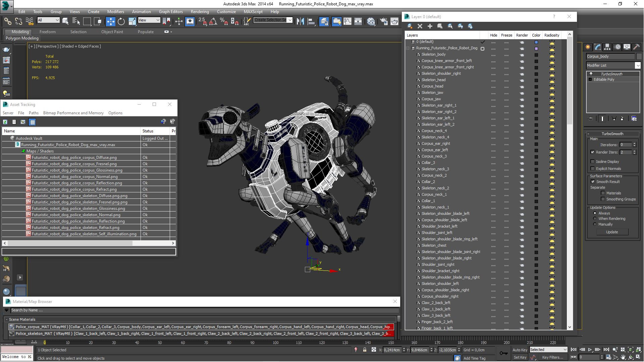Screen dimensions: 644x362
Task: Click the Pan View hand icon
Action: point(623,357)
